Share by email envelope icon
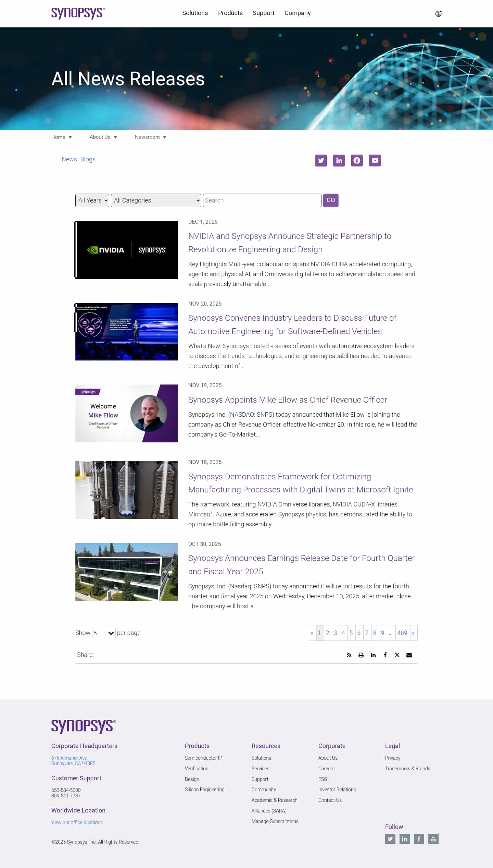Screen dimensions: 493x868 click(409, 655)
